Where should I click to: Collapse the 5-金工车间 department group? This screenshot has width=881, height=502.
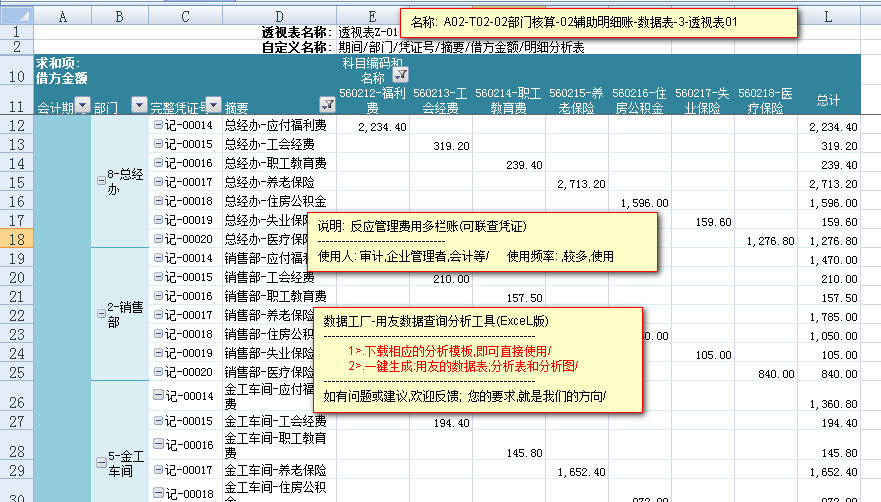tap(100, 461)
